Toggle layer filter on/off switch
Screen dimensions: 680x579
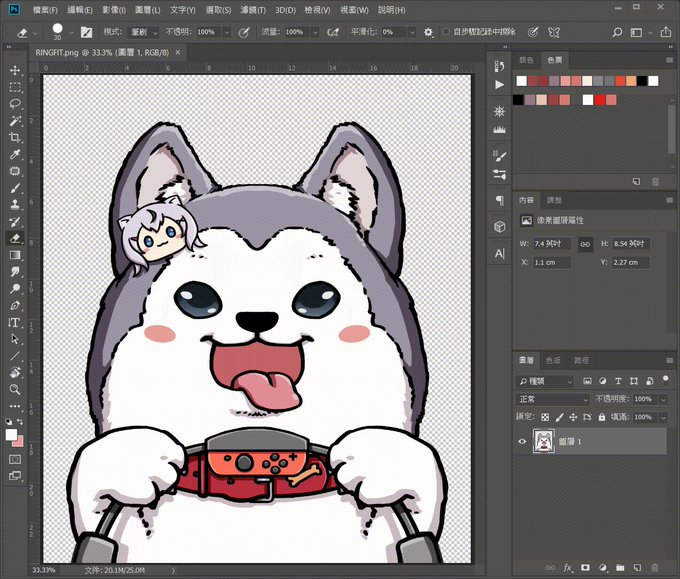pyautogui.click(x=666, y=380)
